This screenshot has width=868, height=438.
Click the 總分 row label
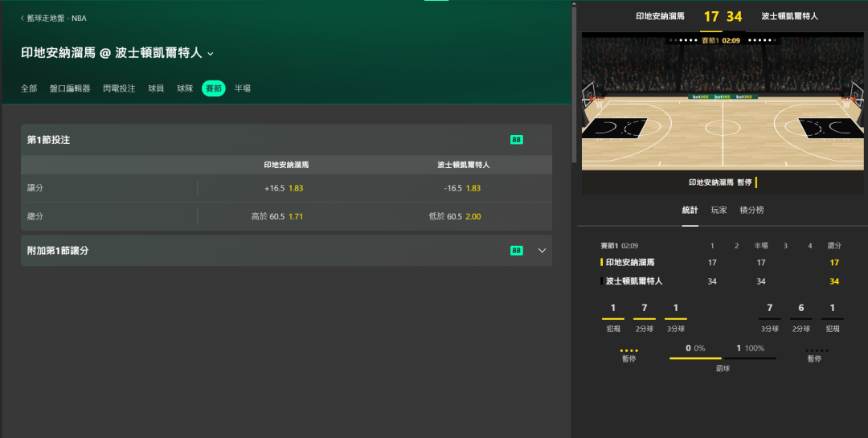tap(35, 216)
